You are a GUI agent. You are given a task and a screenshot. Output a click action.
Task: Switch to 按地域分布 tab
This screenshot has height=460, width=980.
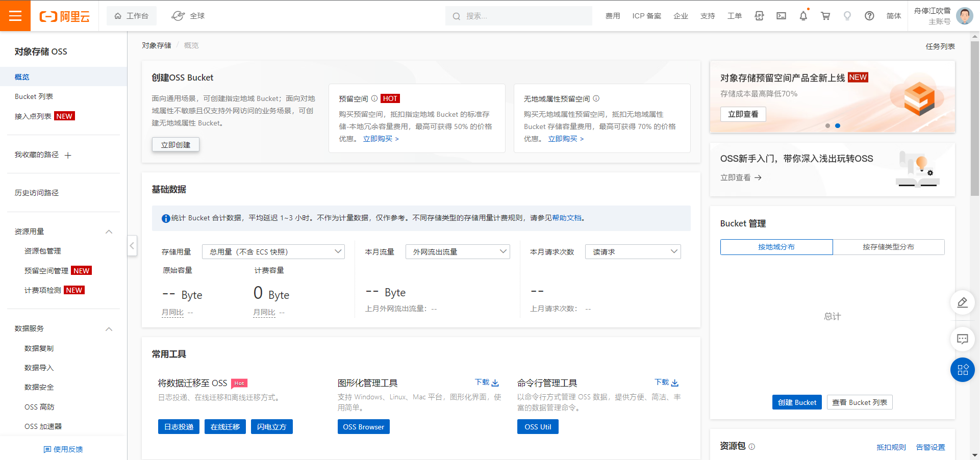tap(776, 247)
